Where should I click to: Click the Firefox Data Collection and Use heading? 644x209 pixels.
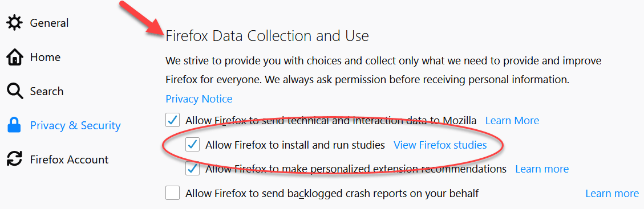[267, 36]
